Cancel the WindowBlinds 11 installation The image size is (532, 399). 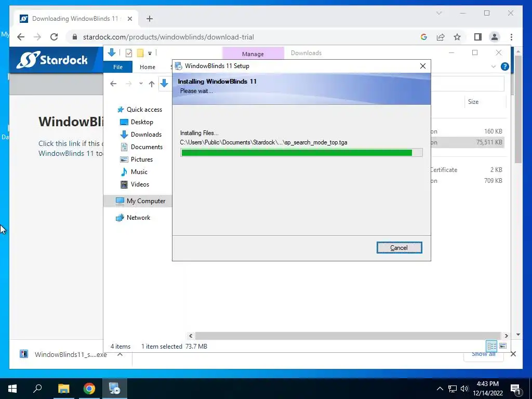pos(399,248)
